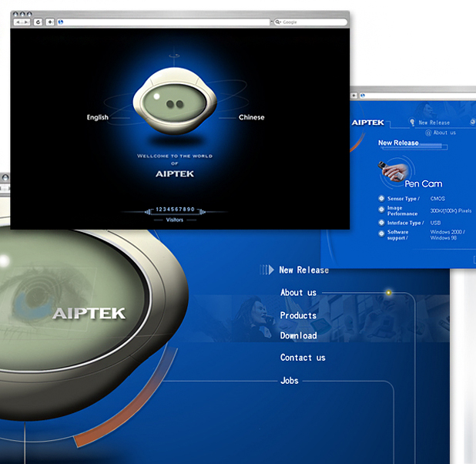
Task: Click the CMOS sensor type value
Action: tap(437, 198)
